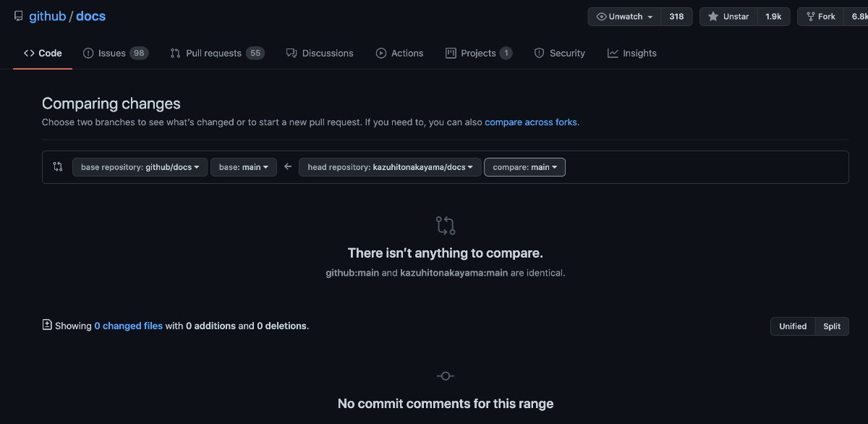
Task: Switch to the Code tab
Action: 43,53
